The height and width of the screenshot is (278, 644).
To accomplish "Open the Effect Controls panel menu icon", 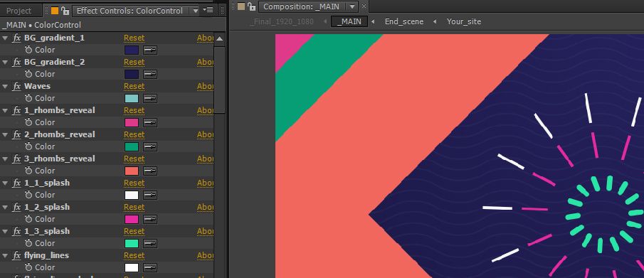I will click(x=208, y=10).
